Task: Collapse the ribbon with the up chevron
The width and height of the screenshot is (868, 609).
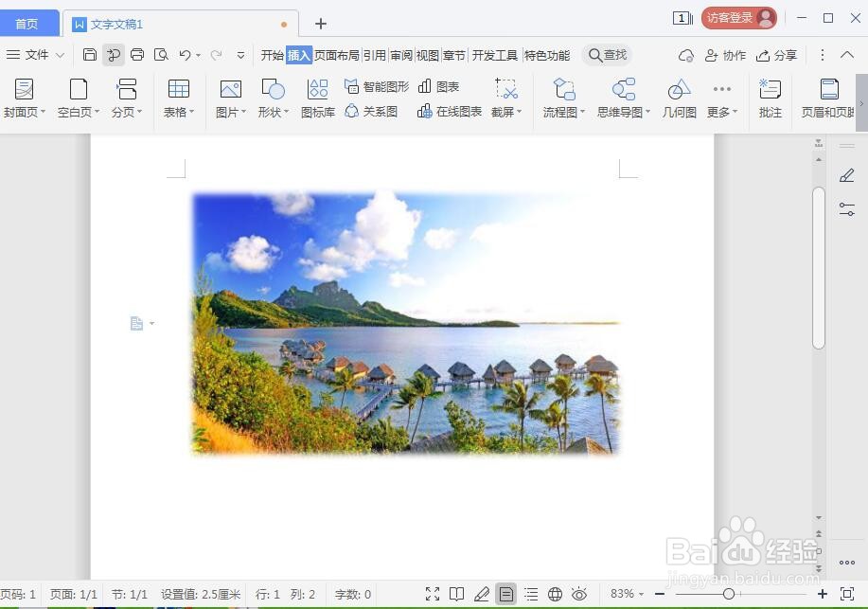Action: [x=846, y=55]
